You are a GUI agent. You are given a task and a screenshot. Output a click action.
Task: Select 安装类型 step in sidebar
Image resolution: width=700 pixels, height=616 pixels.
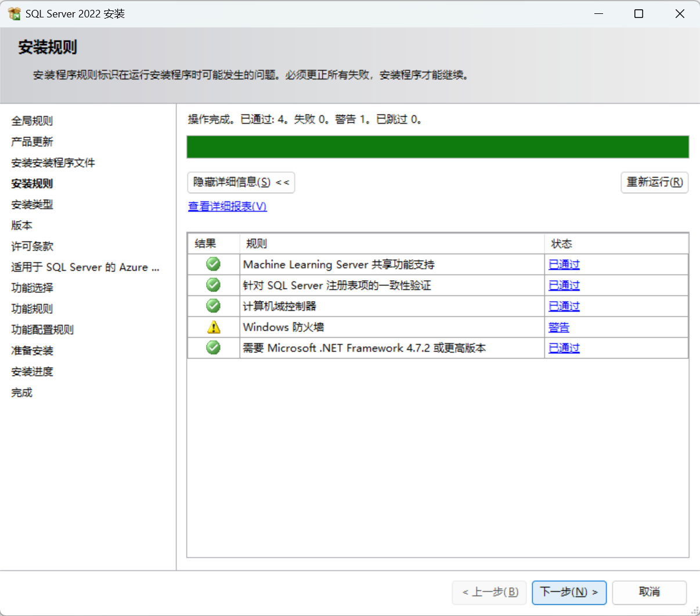coord(32,204)
